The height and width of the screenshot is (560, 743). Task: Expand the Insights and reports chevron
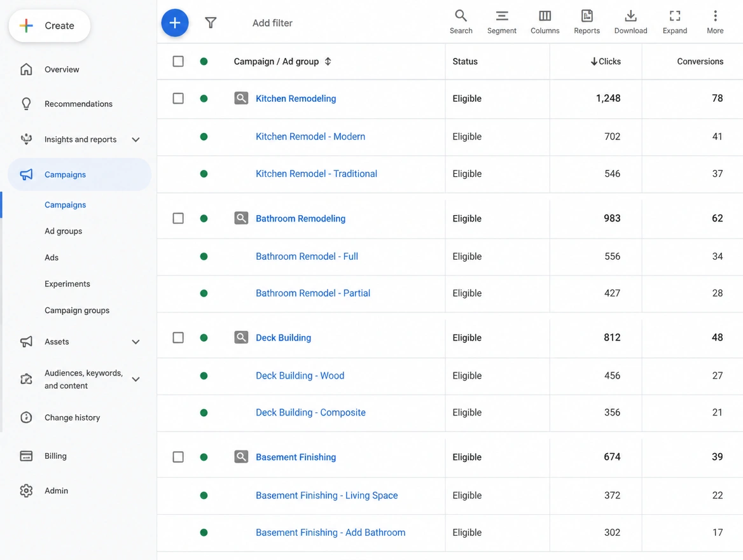pos(135,139)
